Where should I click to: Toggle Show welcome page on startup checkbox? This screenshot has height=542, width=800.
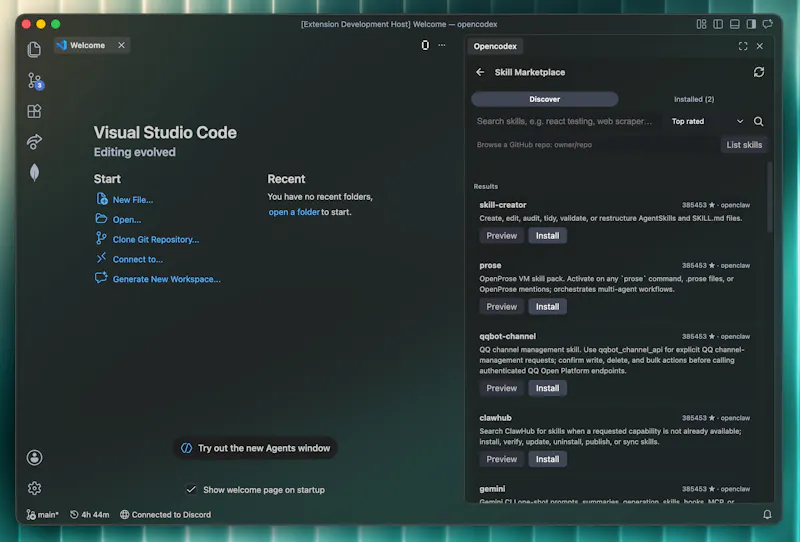pos(191,489)
